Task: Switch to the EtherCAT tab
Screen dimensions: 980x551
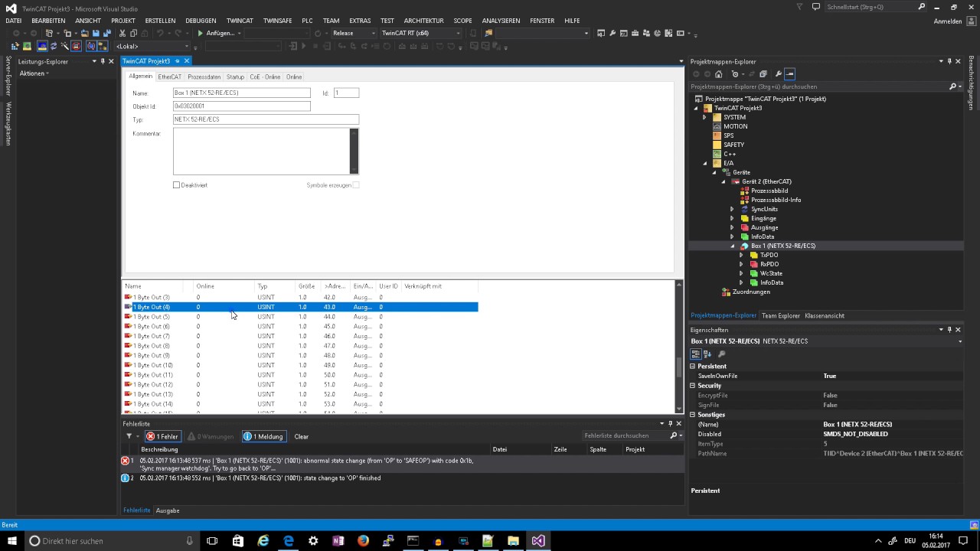Action: [x=170, y=77]
